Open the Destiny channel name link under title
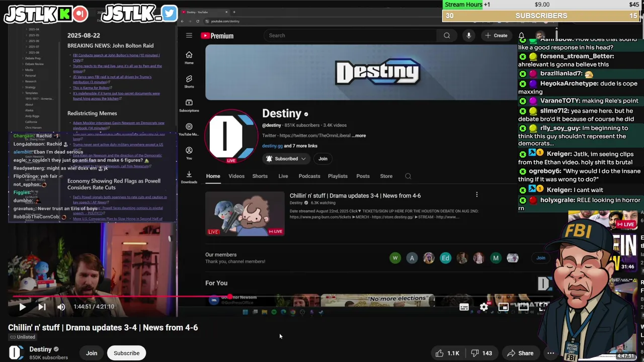Screen dimensions: 644x362 (40, 349)
